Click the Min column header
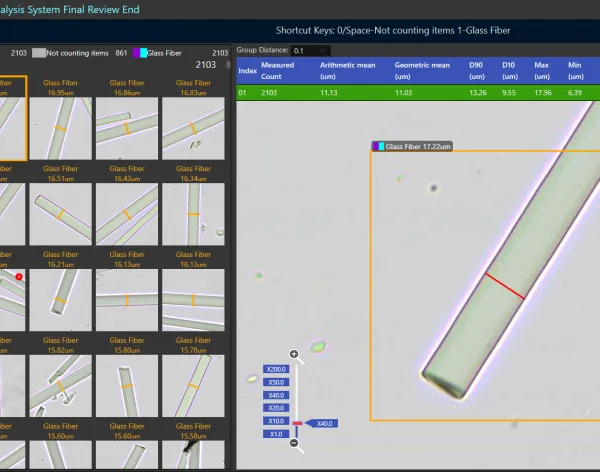This screenshot has height=472, width=600. (576, 70)
